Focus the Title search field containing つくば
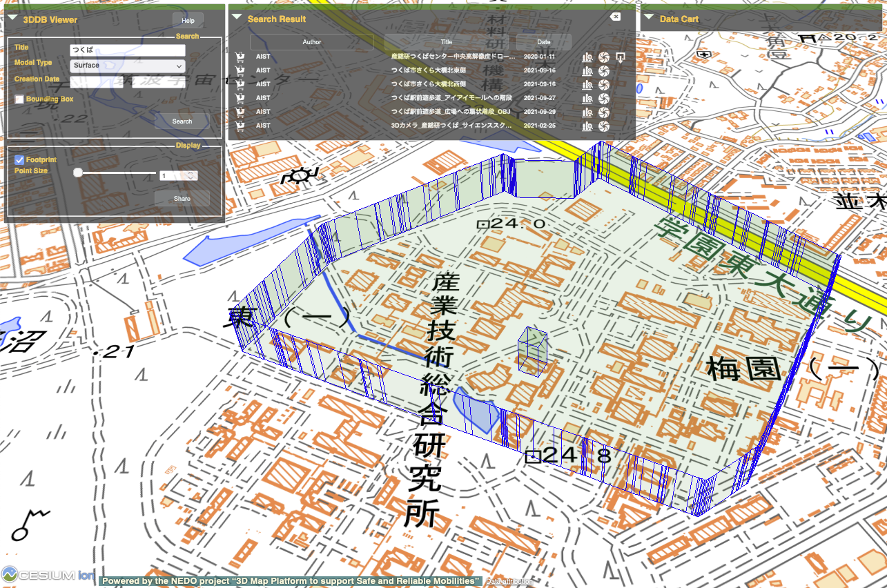Screen dimensions: 887x588 pos(128,50)
